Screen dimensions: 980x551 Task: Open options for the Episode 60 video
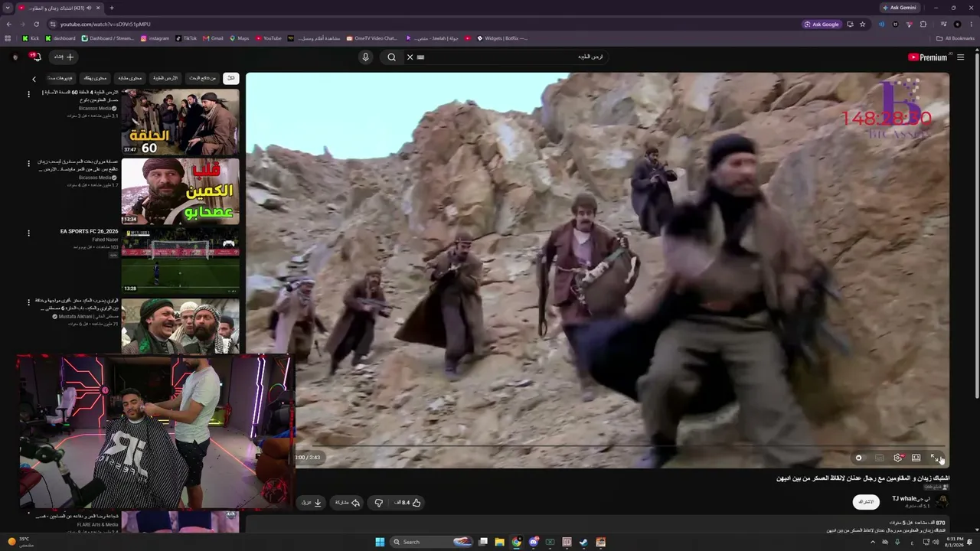[x=28, y=94]
